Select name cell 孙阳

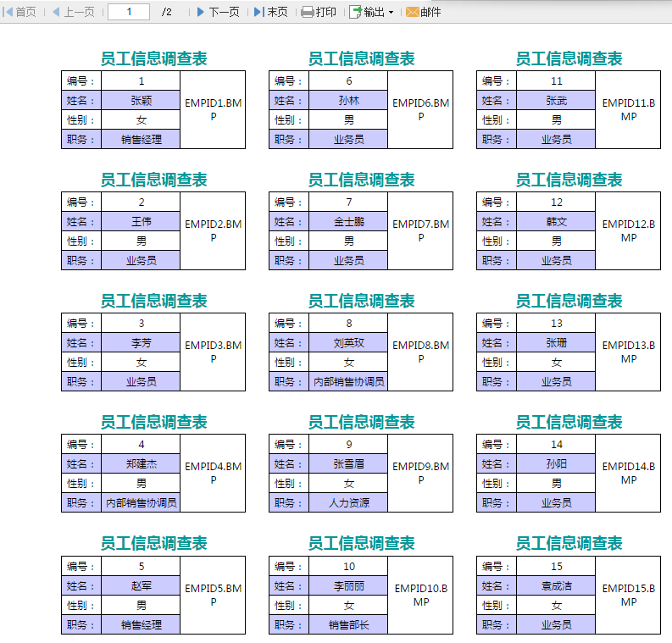(556, 463)
